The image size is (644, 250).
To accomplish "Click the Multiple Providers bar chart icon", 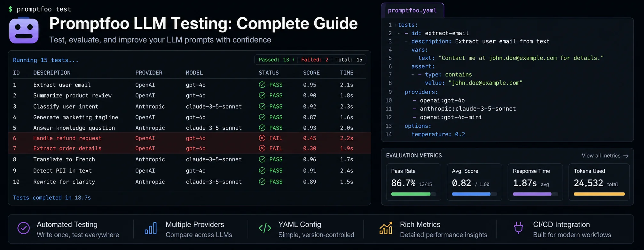I will [x=151, y=228].
